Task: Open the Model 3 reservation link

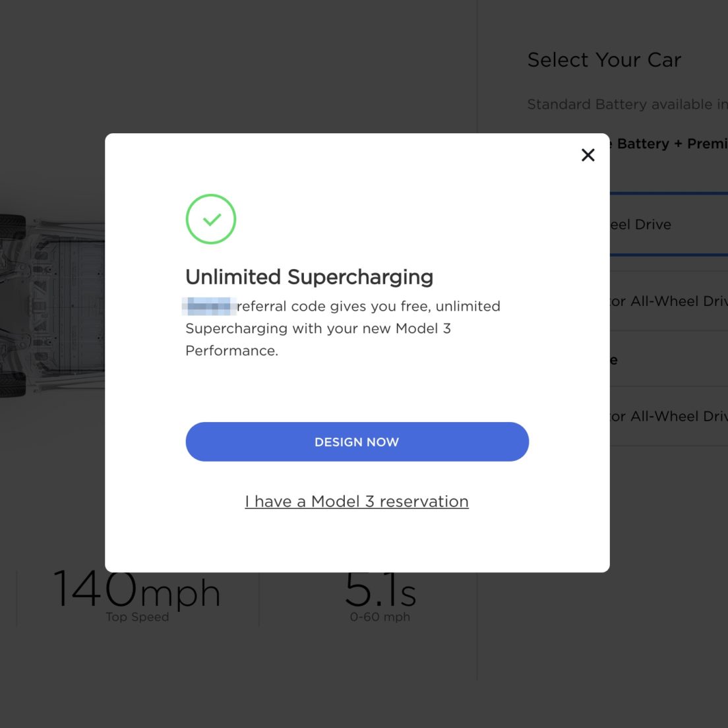Action: click(x=357, y=501)
